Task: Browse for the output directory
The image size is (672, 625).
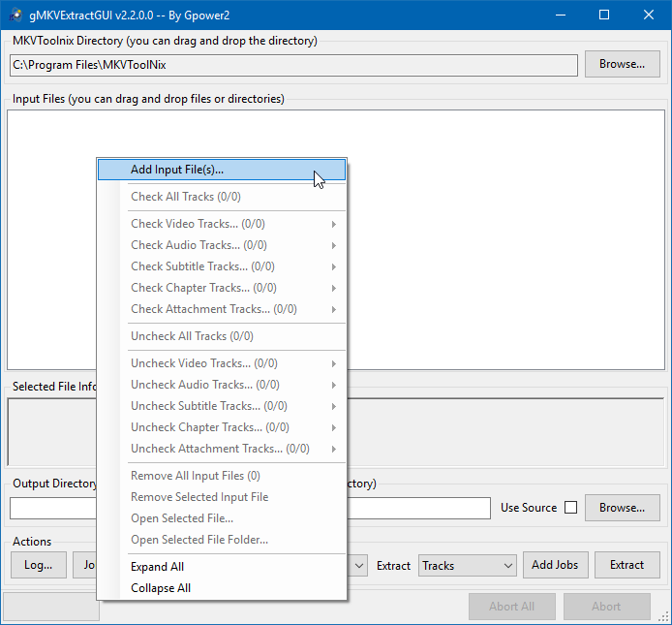Action: 622,508
